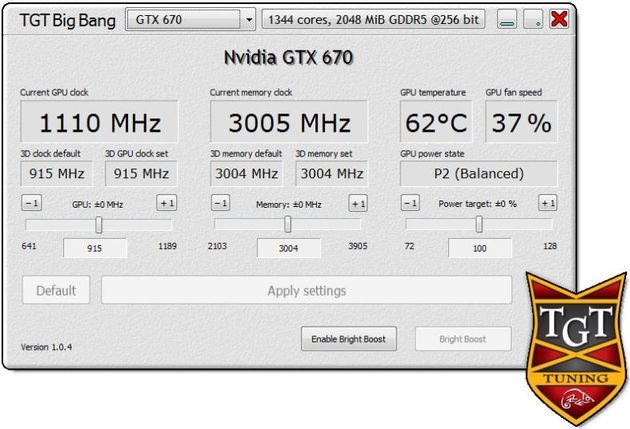The height and width of the screenshot is (429, 630).
Task: Click the small dot button beside minimize
Action: 533,19
